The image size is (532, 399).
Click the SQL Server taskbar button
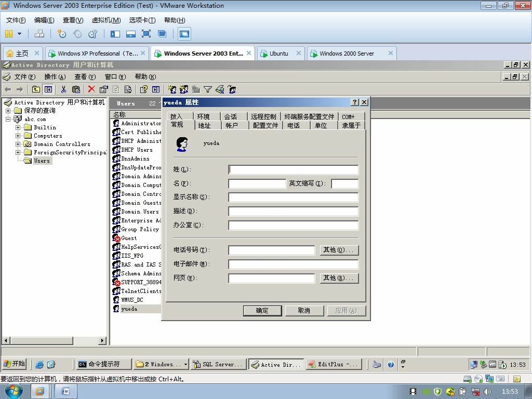coord(218,364)
